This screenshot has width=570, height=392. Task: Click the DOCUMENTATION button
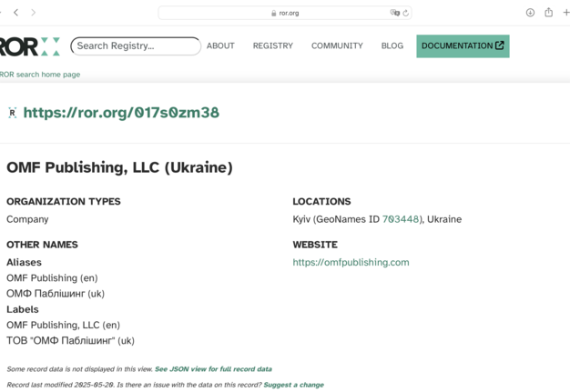(463, 46)
